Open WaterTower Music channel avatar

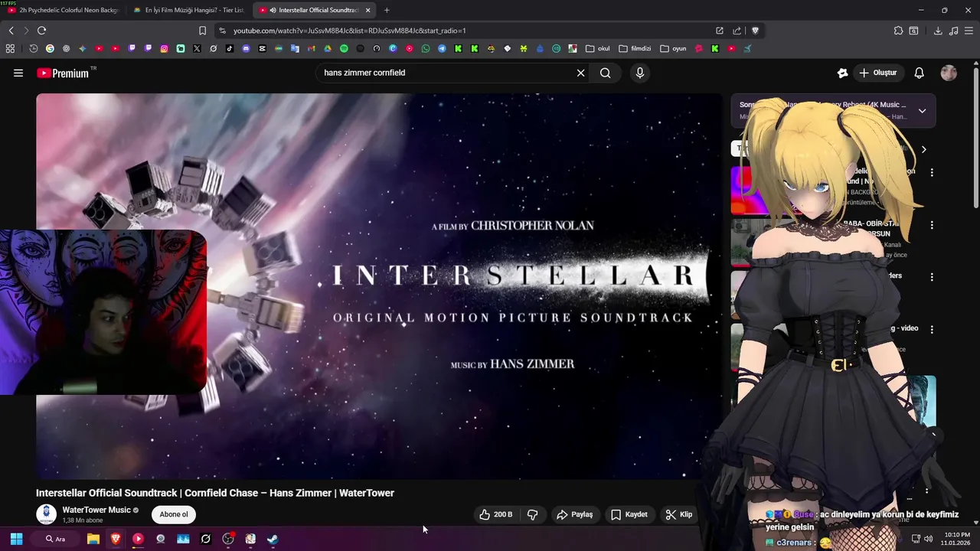coord(46,514)
